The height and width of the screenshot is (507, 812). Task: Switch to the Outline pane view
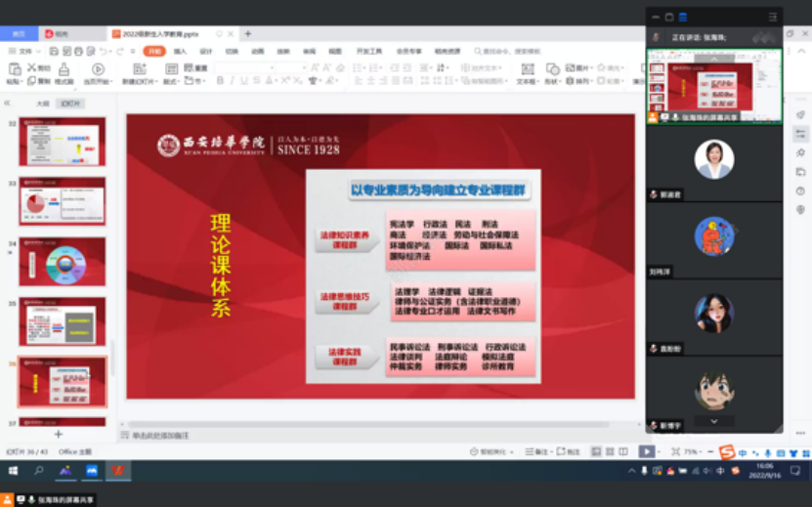42,103
